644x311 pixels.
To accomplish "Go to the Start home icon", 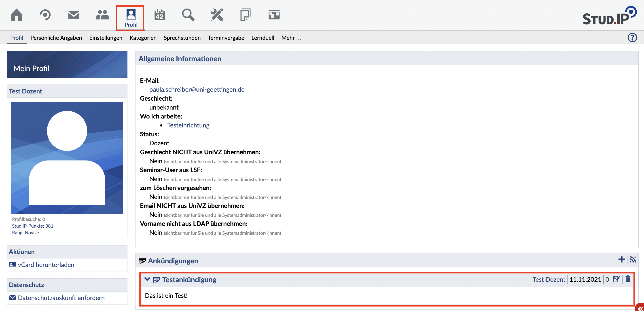I will (x=17, y=15).
